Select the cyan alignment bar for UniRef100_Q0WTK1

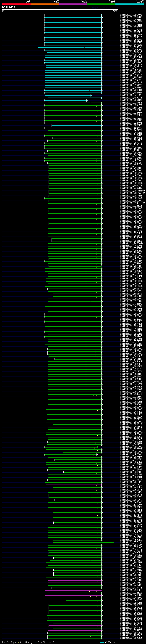click(x=66, y=100)
